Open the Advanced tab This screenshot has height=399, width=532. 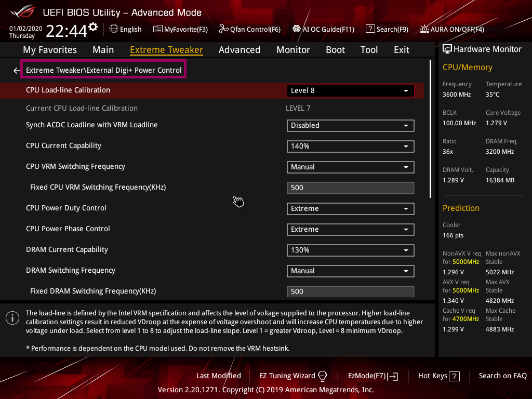tap(239, 50)
